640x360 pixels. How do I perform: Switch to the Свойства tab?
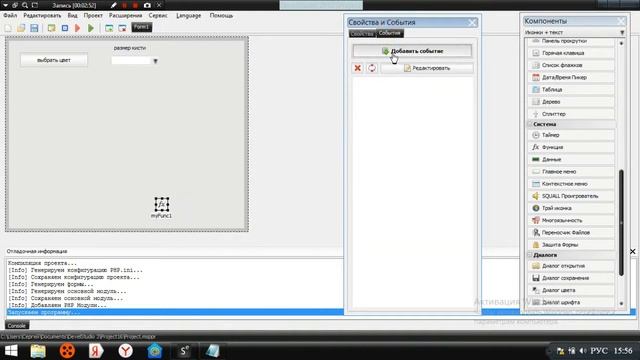tap(362, 33)
